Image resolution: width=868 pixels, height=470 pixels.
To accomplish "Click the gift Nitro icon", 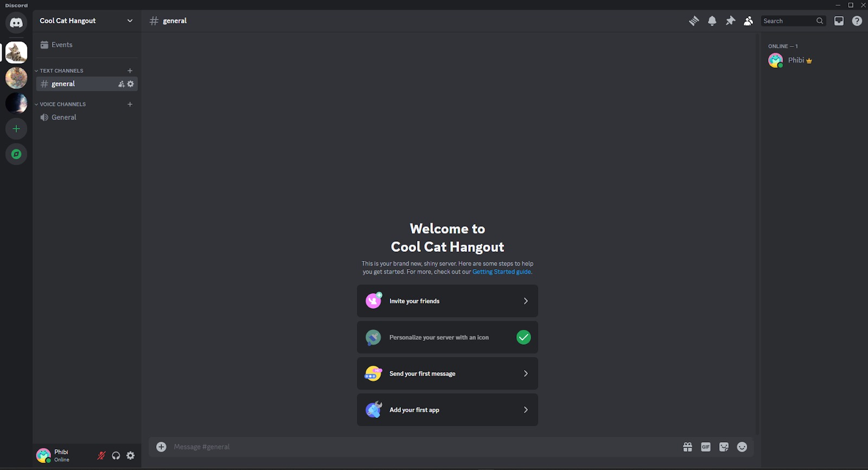I will 687,447.
